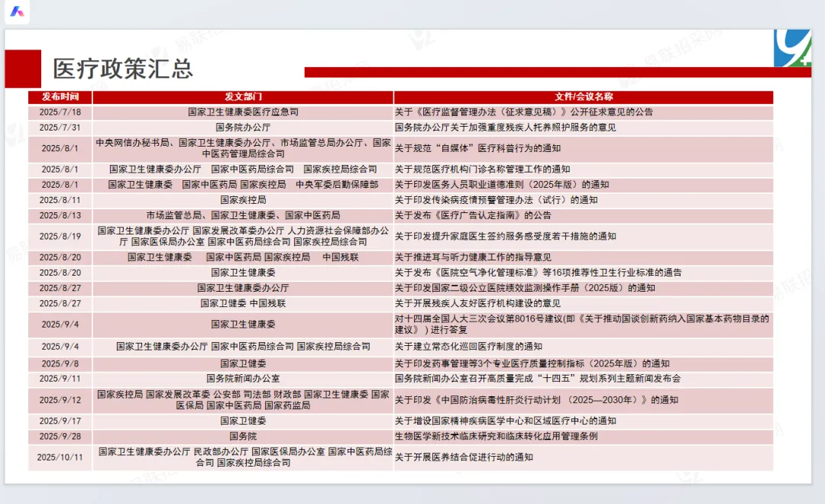Click title about 国家二级公立医院绩效监测操作手册
825x504 pixels.
coord(525,288)
